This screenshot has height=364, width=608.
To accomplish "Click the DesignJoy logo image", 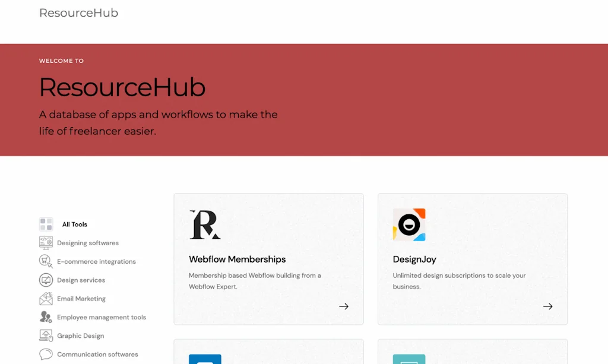I will pyautogui.click(x=409, y=224).
